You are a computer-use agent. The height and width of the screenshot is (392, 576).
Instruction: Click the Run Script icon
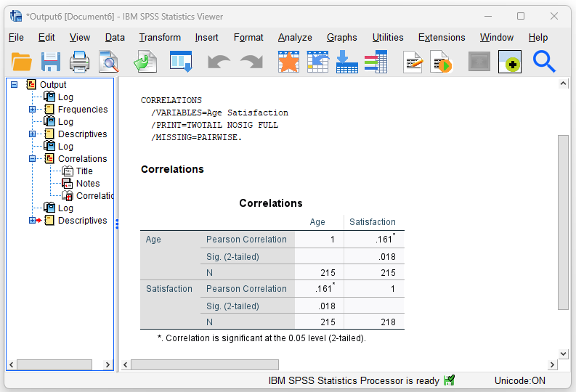click(x=441, y=62)
